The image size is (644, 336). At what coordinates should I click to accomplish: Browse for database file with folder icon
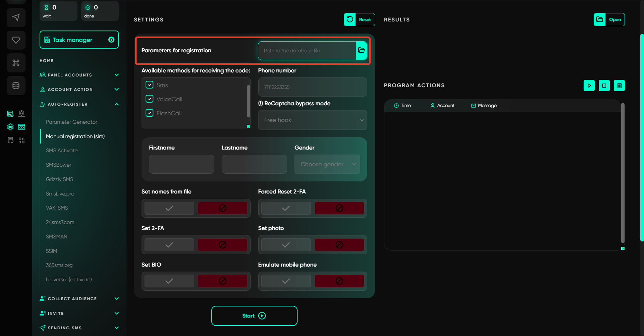(x=361, y=51)
